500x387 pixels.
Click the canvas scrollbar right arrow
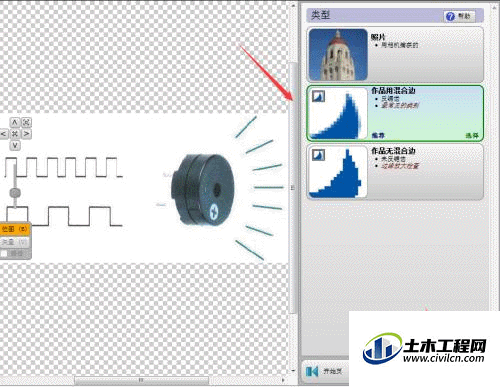click(x=283, y=380)
